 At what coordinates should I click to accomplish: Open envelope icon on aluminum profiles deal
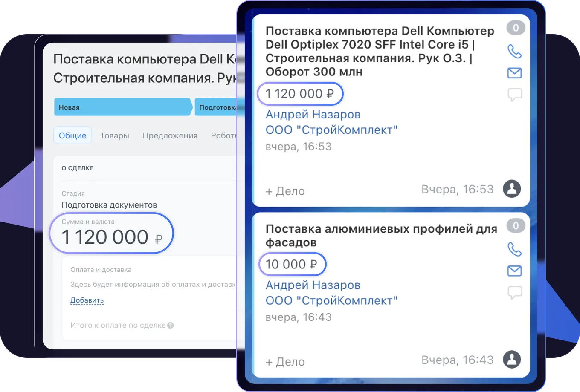515,271
